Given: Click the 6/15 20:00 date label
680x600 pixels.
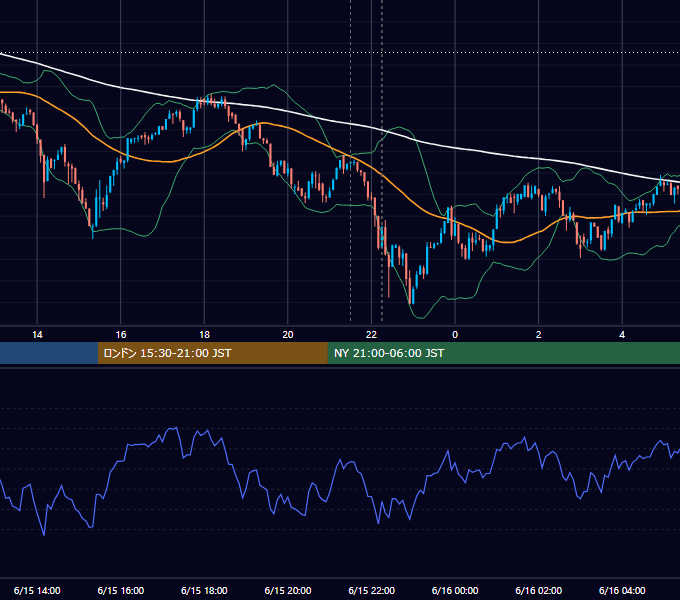Looking at the screenshot, I should click(288, 590).
